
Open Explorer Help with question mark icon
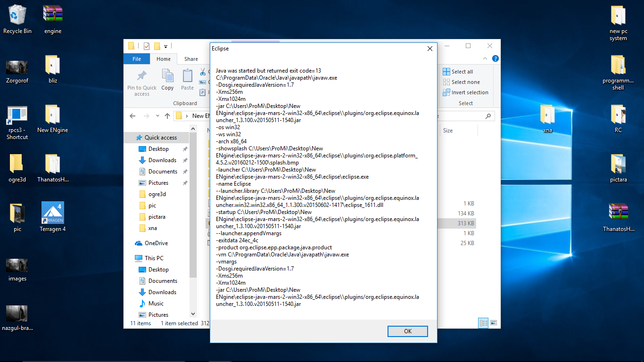point(495,59)
